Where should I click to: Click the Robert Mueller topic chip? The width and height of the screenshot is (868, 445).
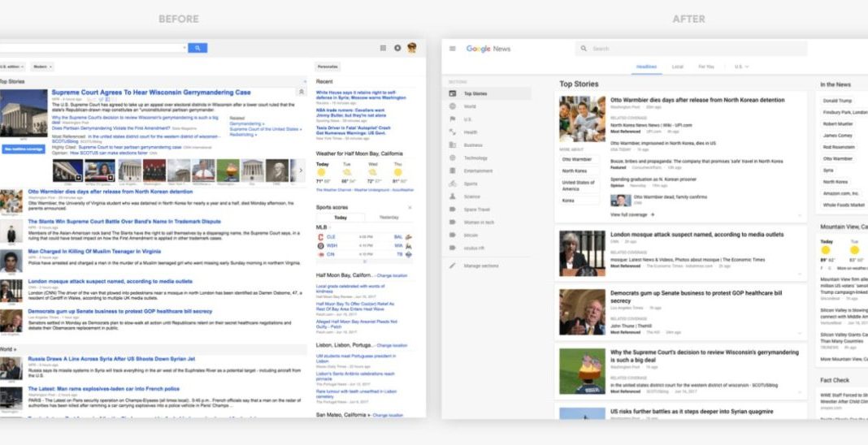click(838, 123)
